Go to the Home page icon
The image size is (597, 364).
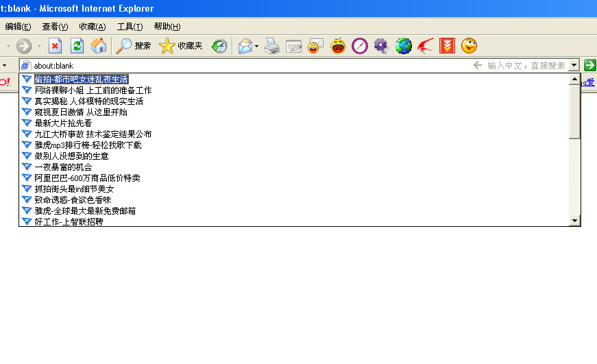99,46
